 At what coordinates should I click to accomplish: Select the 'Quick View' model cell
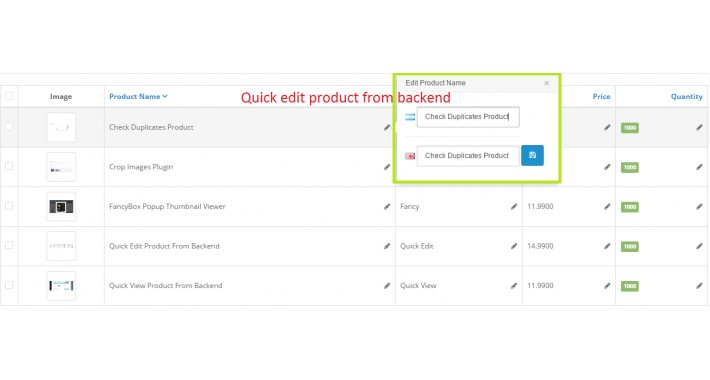tap(418, 285)
